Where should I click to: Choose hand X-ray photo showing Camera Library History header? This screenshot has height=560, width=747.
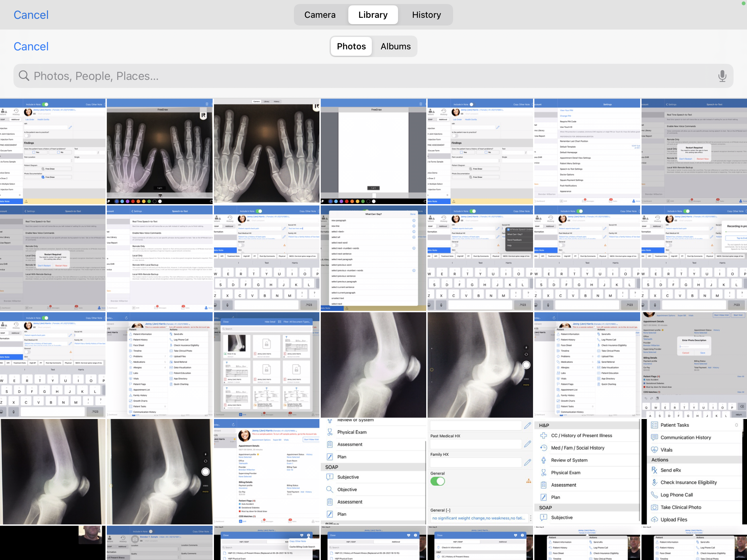(266, 151)
